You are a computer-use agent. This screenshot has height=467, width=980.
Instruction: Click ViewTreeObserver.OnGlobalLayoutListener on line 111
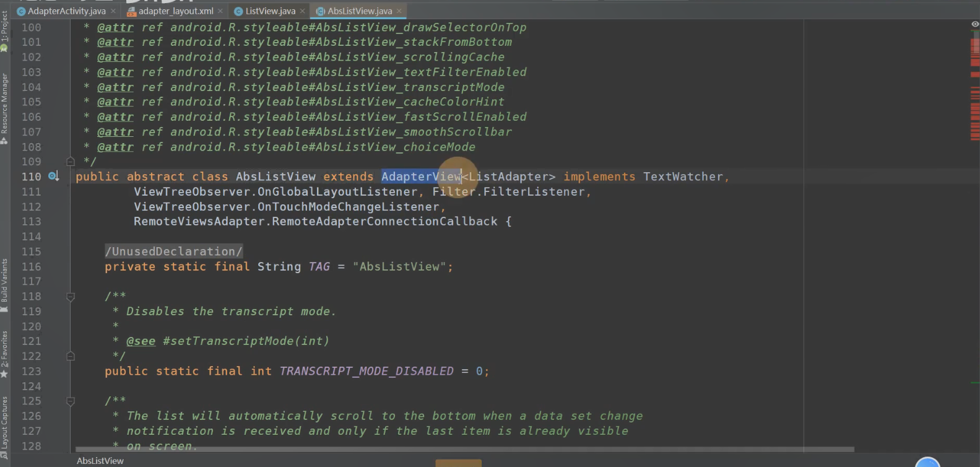[275, 191]
